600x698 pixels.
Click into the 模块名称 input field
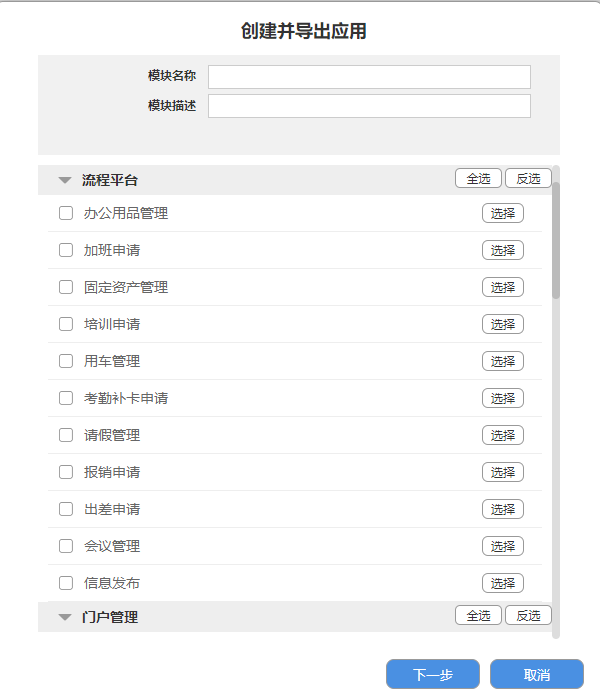(x=369, y=77)
